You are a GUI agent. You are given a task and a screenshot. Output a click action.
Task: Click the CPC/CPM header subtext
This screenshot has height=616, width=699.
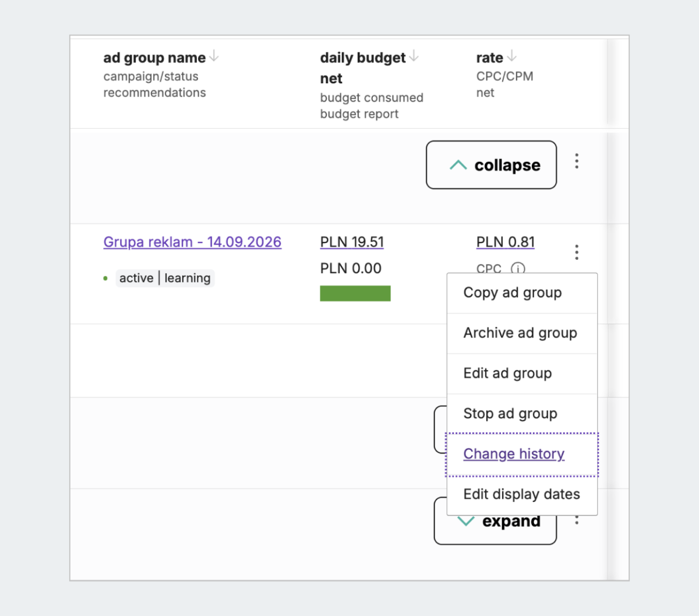click(x=504, y=76)
